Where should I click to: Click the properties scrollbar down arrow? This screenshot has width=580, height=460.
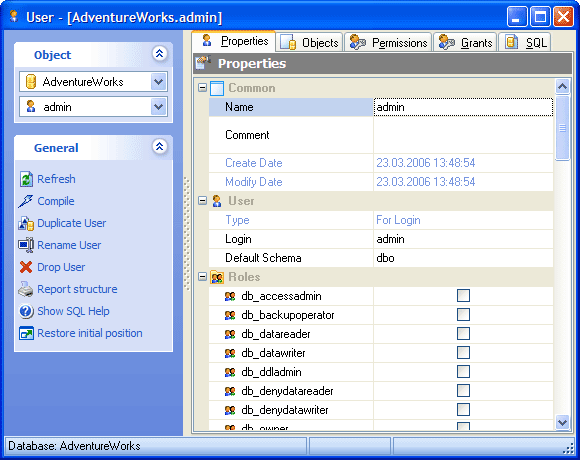point(563,422)
